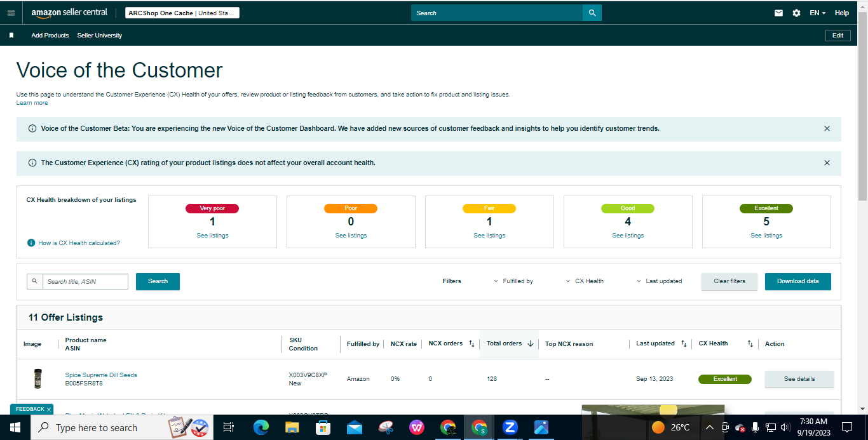This screenshot has width=868, height=440.
Task: Expand the Last updated filter
Action: (x=660, y=281)
